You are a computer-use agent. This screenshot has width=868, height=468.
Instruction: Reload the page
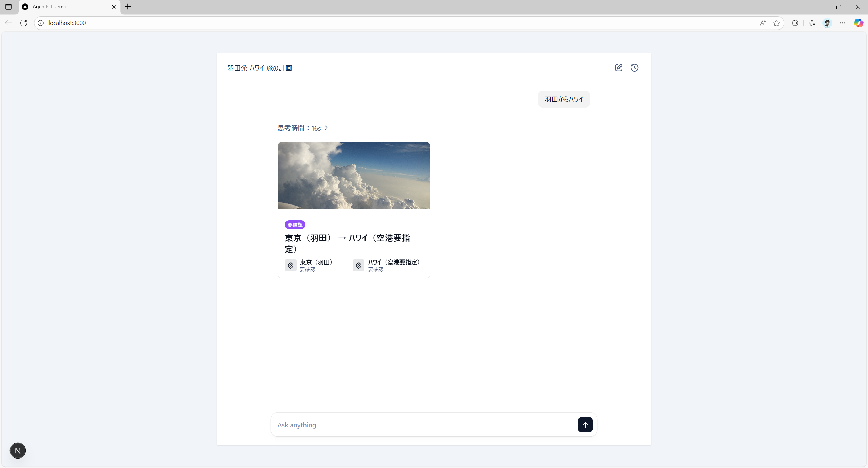pyautogui.click(x=24, y=23)
